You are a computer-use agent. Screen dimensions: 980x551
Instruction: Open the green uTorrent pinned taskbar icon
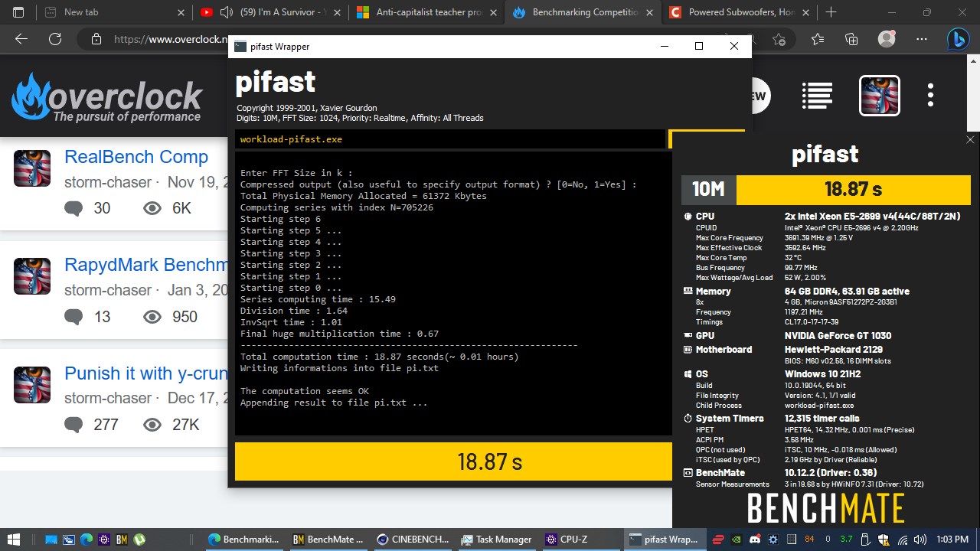pos(139,540)
